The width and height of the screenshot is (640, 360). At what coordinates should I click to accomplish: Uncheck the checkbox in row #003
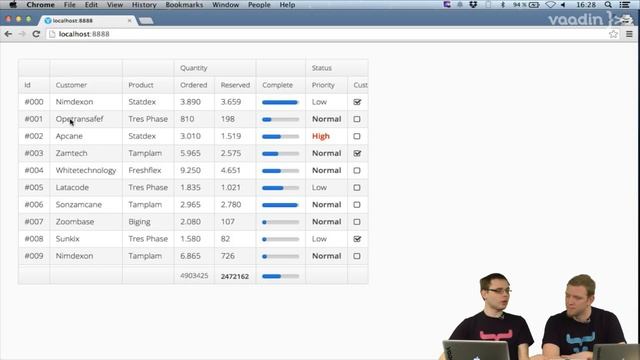point(357,153)
